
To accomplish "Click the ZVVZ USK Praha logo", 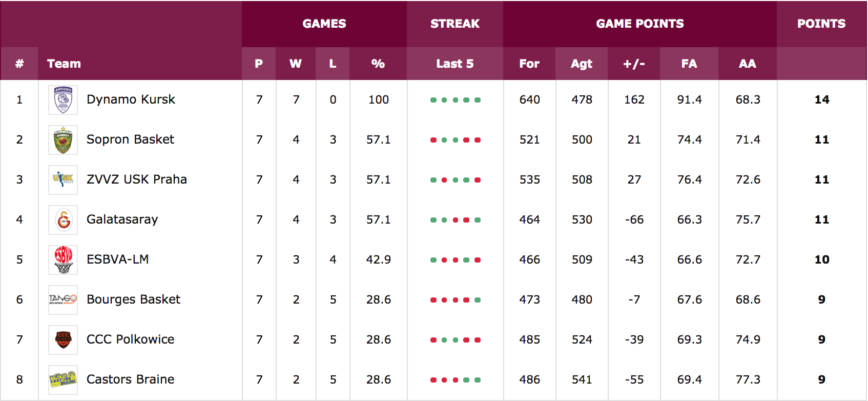I will point(63,180).
